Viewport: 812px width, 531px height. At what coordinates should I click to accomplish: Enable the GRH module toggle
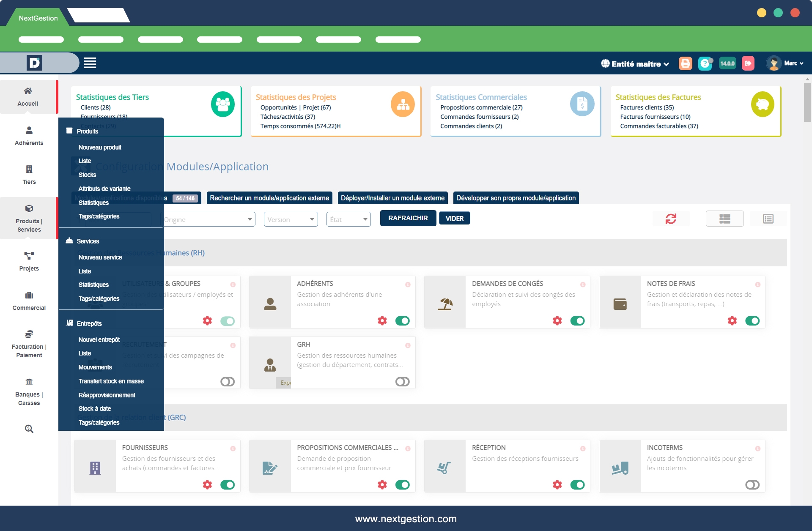(x=402, y=382)
